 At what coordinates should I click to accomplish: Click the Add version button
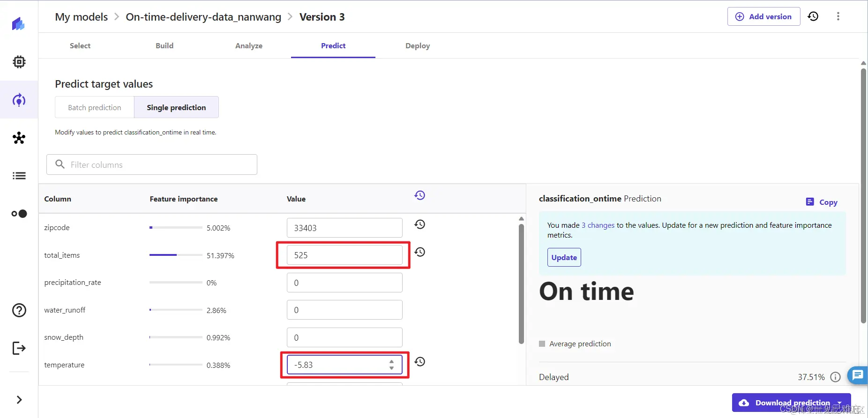pos(763,16)
